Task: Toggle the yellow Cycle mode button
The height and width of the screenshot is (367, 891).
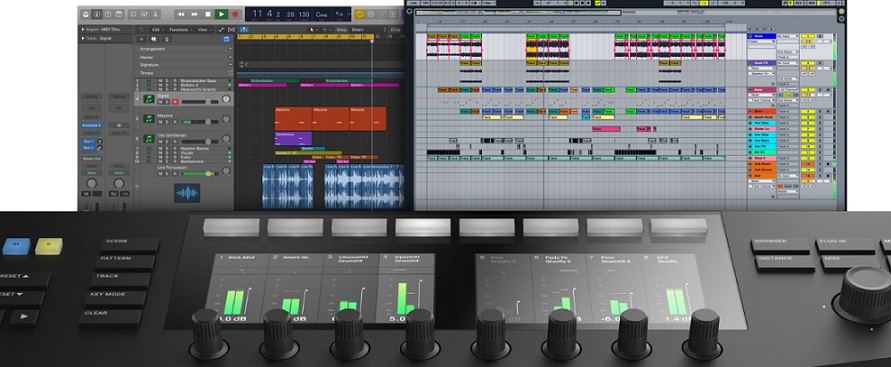Action: [360, 14]
